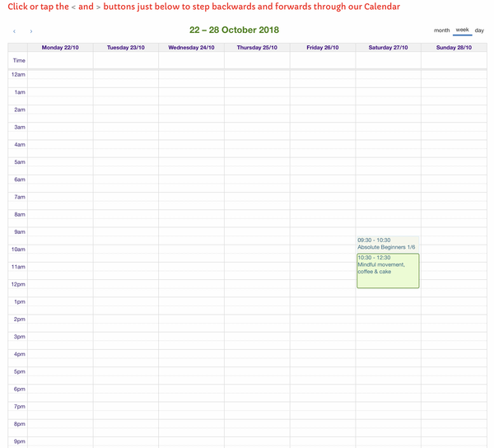The height and width of the screenshot is (448, 494).
Task: Click the 10am time label
Action: point(18,250)
